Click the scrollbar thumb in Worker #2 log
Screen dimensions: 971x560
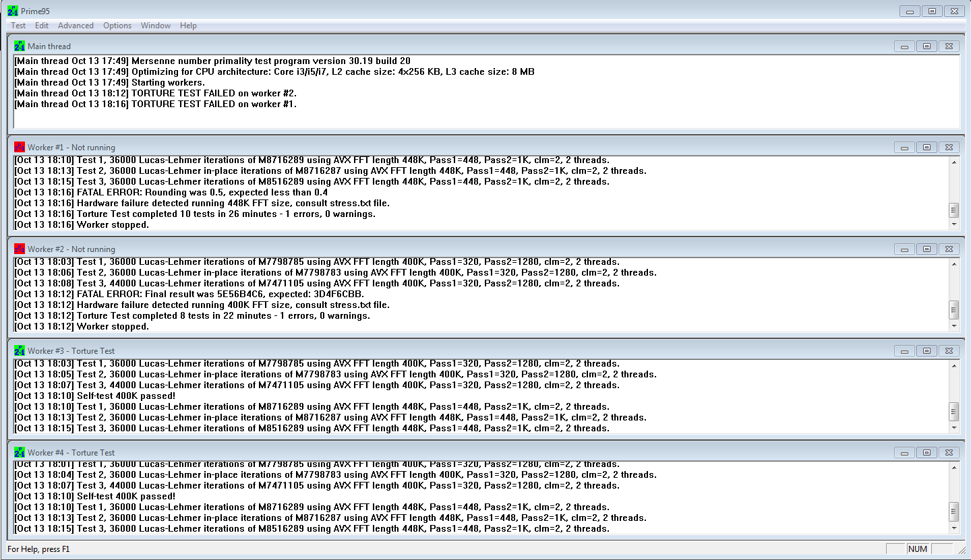click(953, 310)
